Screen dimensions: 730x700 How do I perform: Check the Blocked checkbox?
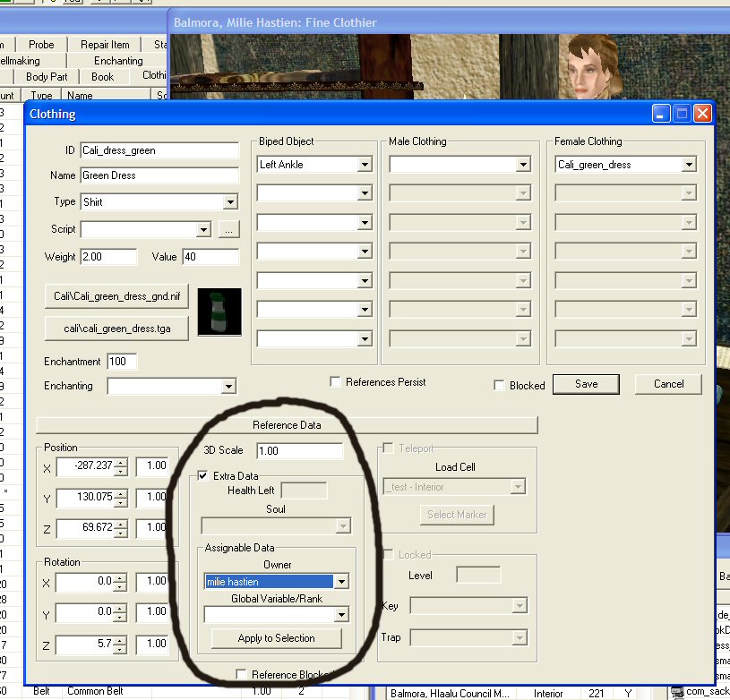click(499, 386)
